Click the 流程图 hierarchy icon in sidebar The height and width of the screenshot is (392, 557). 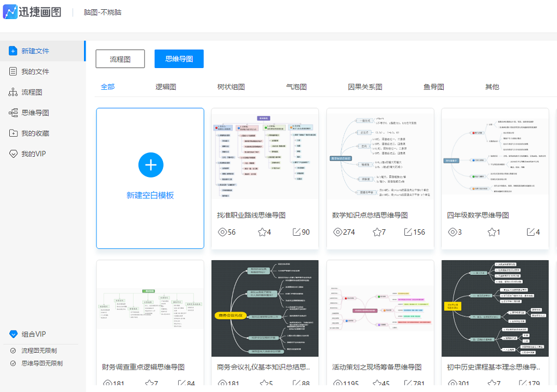click(13, 92)
